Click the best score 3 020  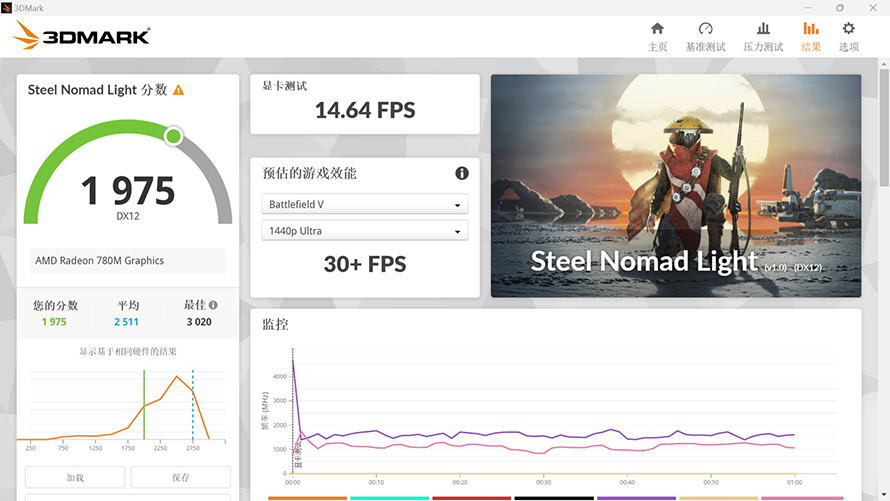pos(199,322)
